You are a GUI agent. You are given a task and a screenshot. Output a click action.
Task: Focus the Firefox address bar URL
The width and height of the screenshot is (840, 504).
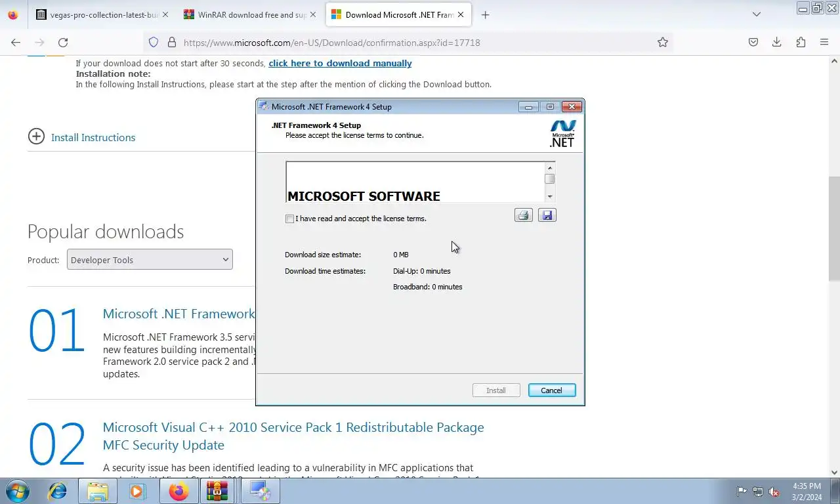point(331,43)
